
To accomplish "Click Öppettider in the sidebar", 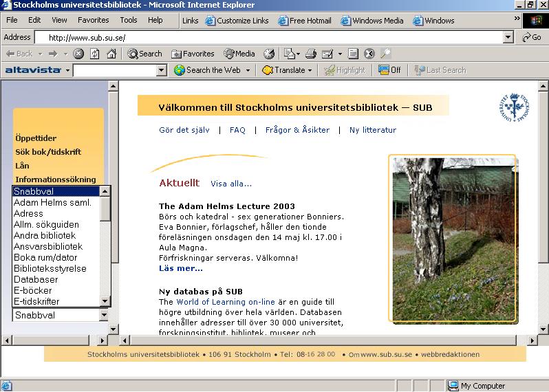I will (36, 138).
